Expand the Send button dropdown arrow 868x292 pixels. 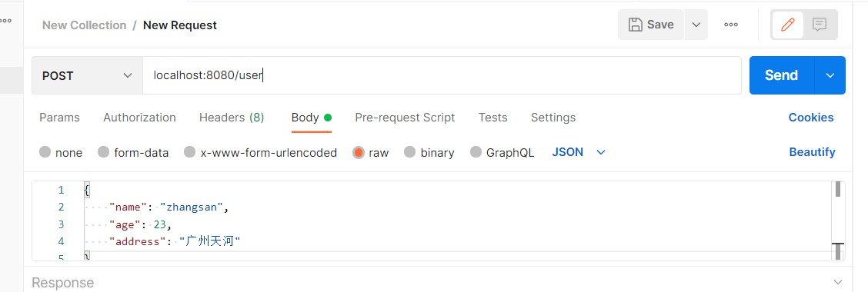[830, 76]
